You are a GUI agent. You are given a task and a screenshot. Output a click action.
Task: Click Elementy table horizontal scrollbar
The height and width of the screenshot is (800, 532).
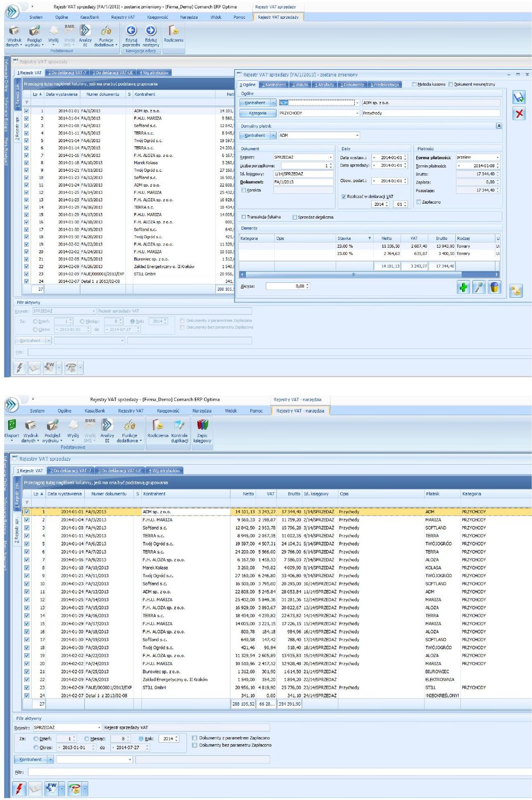369,274
